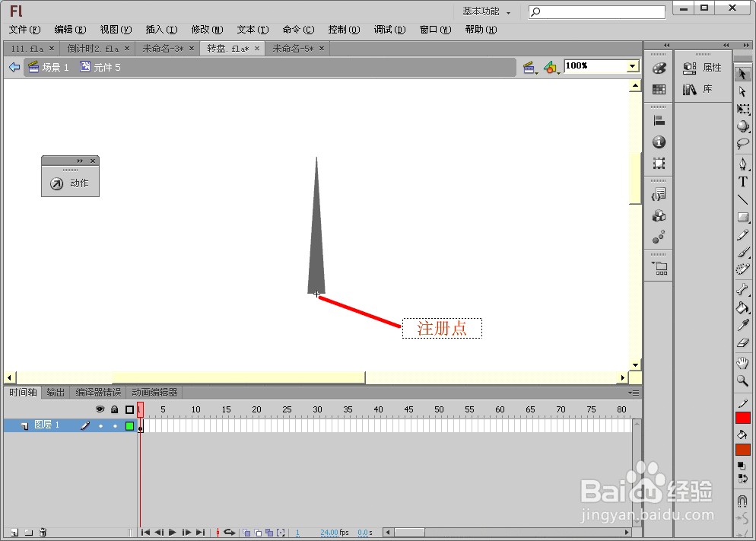Select the Paint Bucket tool

coord(743,308)
